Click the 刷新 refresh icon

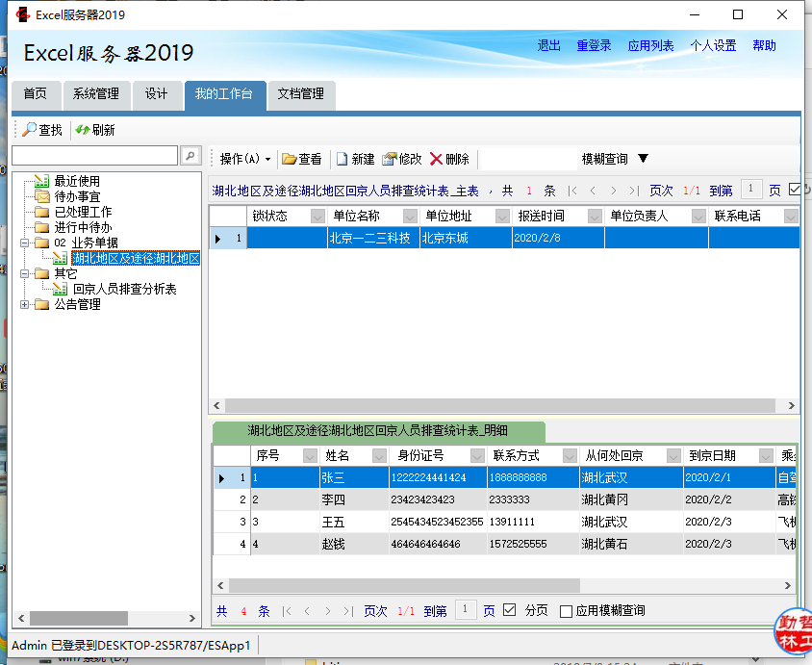coord(83,130)
